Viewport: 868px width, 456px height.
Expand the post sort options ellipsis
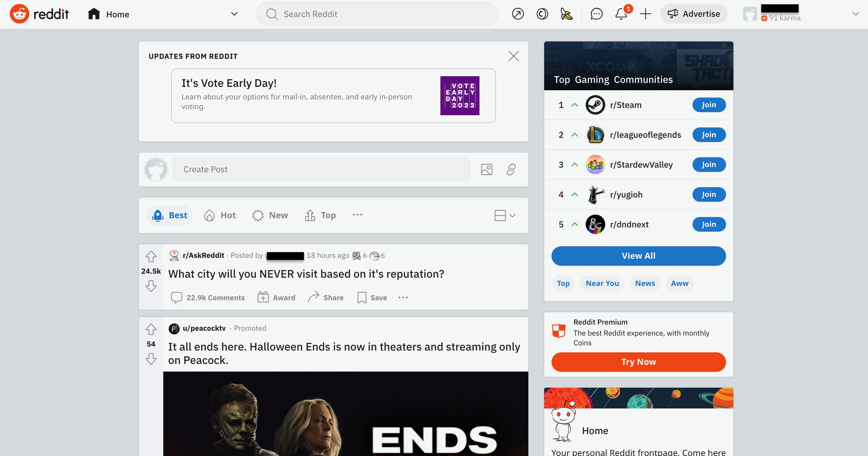358,215
